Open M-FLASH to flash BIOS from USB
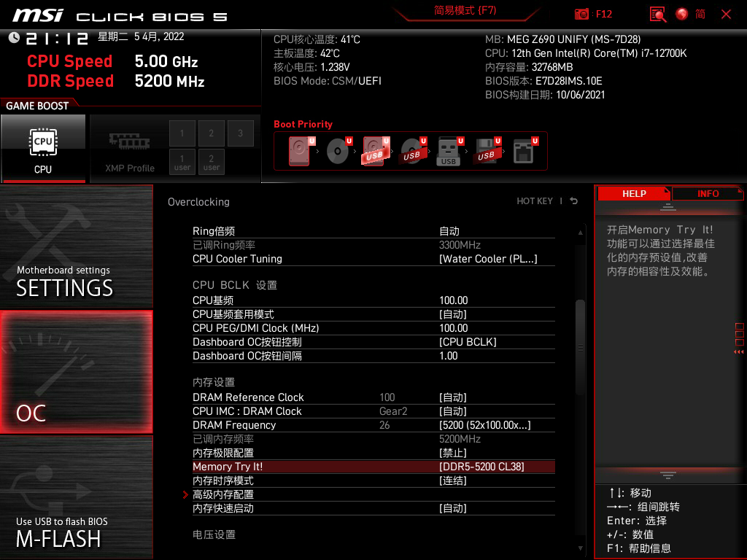Image resolution: width=747 pixels, height=560 pixels. 76,497
